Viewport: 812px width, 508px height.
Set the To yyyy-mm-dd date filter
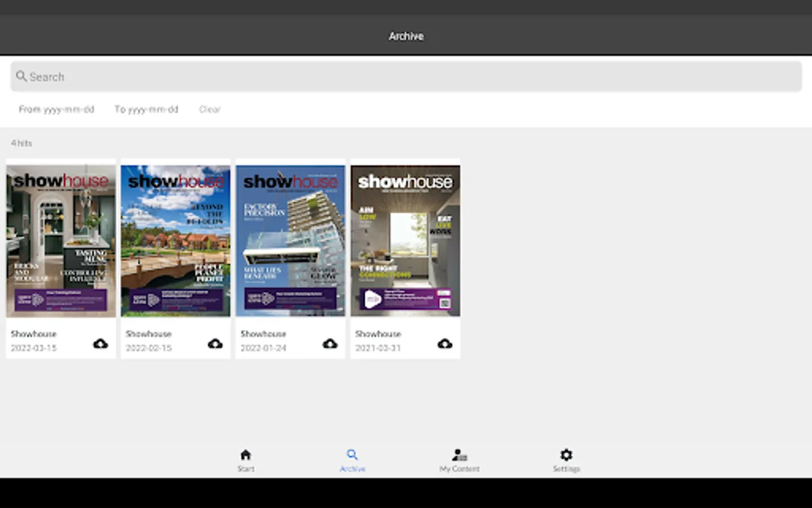[x=147, y=109]
